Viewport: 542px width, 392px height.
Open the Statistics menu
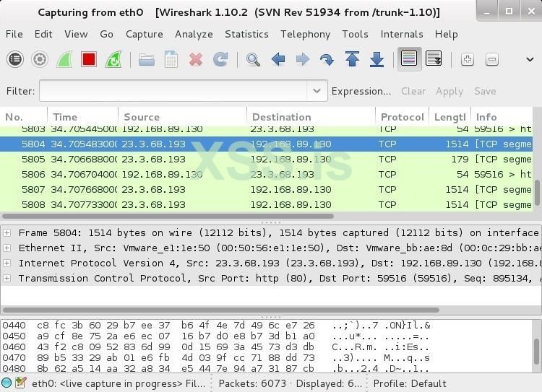tap(246, 34)
